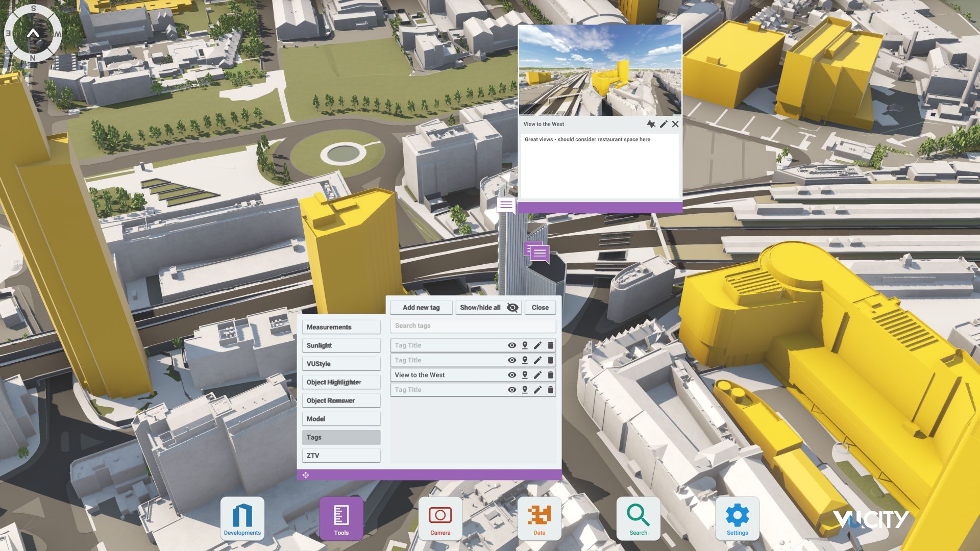The width and height of the screenshot is (980, 551).
Task: Locate the View to the West tag on the map
Action: (524, 375)
